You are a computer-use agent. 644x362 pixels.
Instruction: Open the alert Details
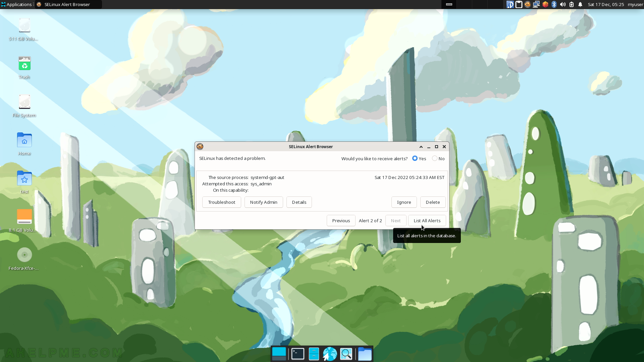[299, 202]
